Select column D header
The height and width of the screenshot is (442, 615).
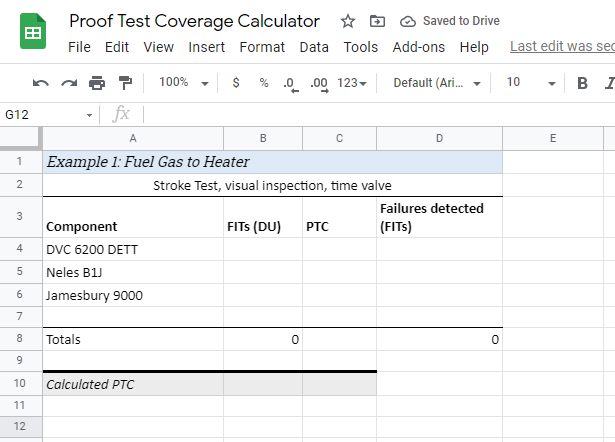439,138
